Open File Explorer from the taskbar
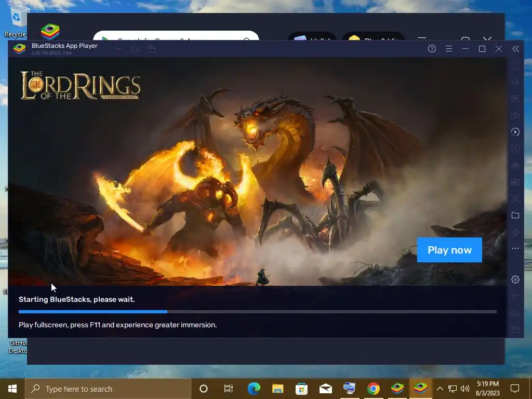Screen dimensions: 532x399 (x=277, y=389)
